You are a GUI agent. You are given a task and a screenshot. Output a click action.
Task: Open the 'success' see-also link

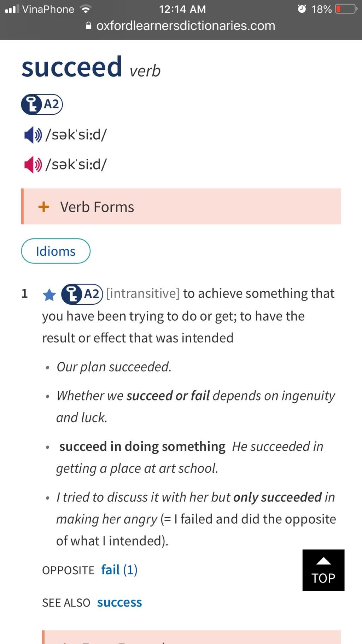pos(119,602)
